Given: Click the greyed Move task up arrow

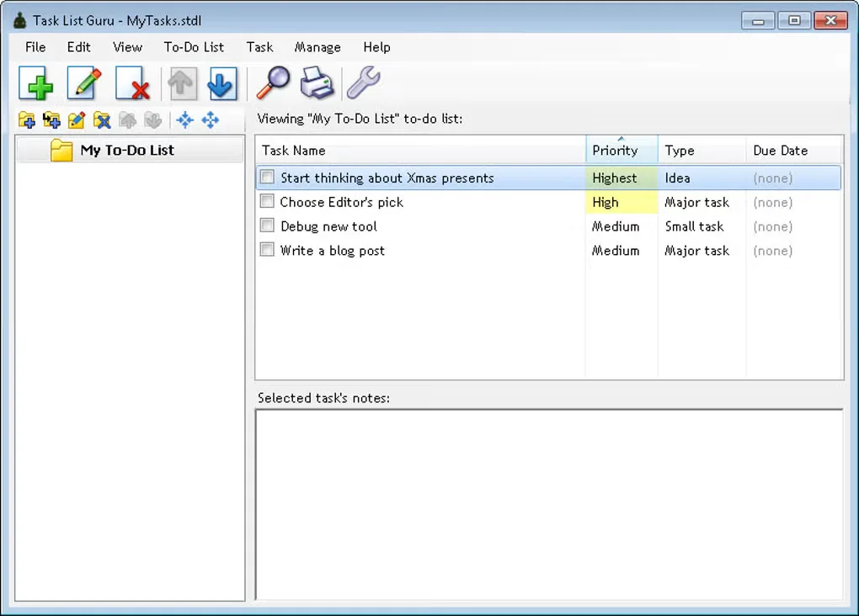Looking at the screenshot, I should 181,83.
